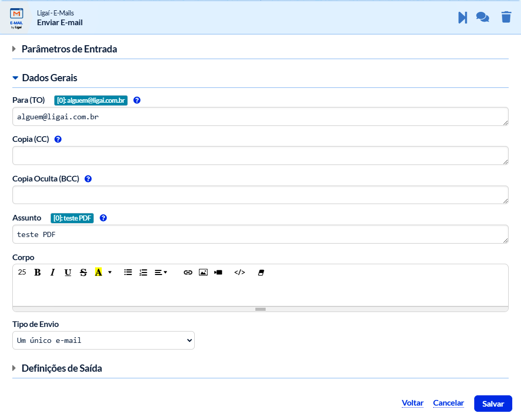Click the skip-forward step icon in header

462,17
